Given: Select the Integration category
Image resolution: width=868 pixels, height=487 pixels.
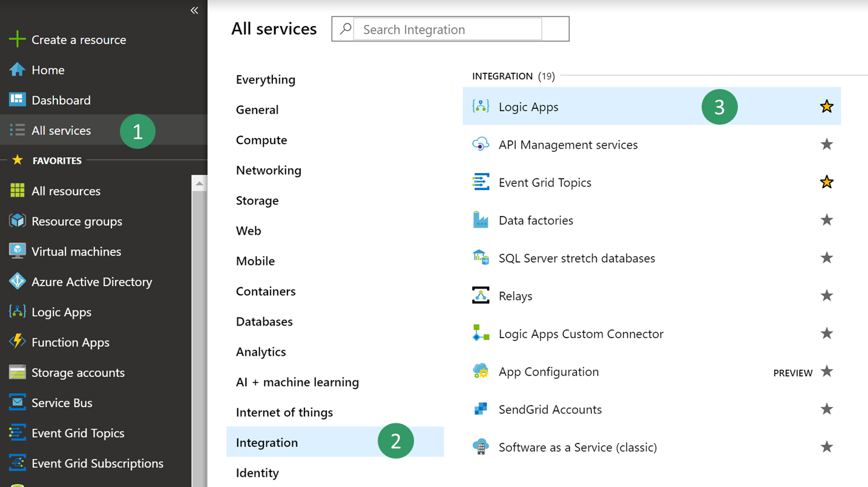Looking at the screenshot, I should coord(335,442).
